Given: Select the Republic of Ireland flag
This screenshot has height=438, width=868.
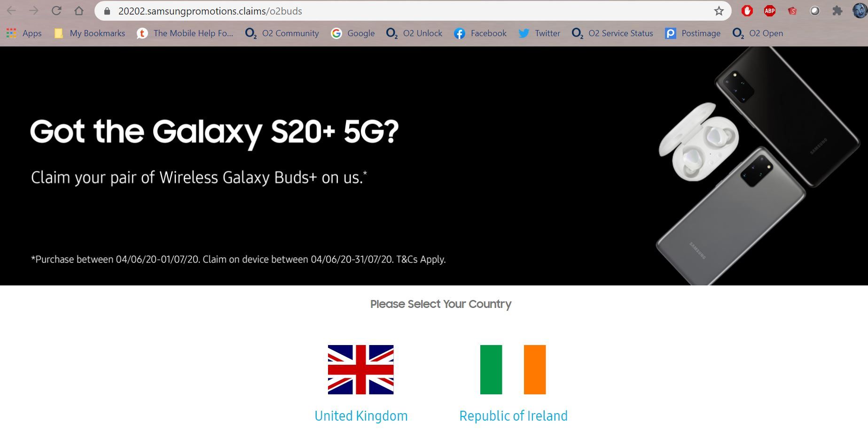Looking at the screenshot, I should 513,369.
